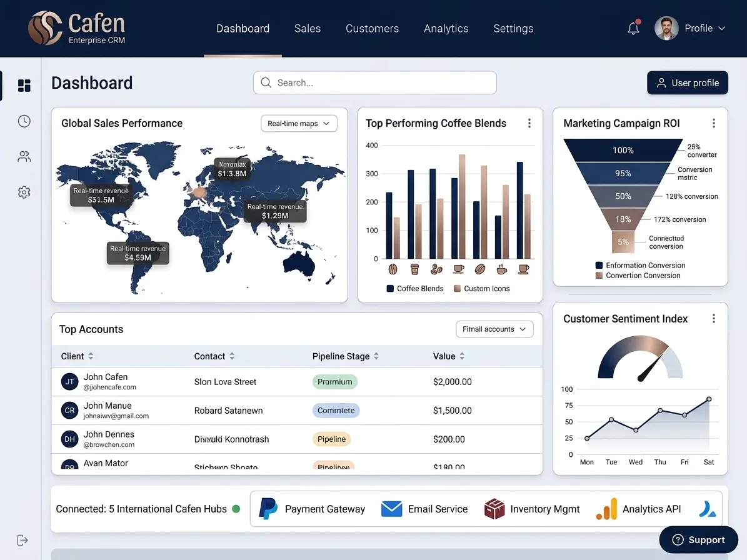Screen dimensions: 747x560
Task: Open Marketing Campaign ROI three-dot menu
Action: (714, 123)
